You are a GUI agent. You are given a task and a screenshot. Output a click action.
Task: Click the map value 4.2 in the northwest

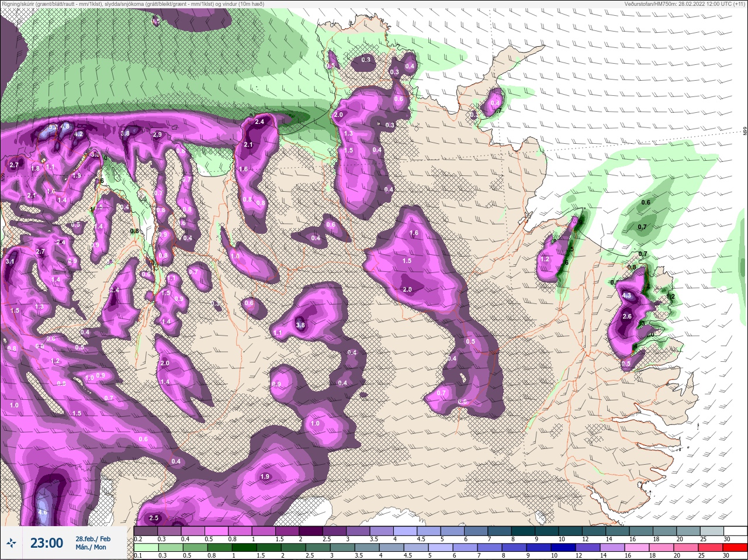point(78,134)
